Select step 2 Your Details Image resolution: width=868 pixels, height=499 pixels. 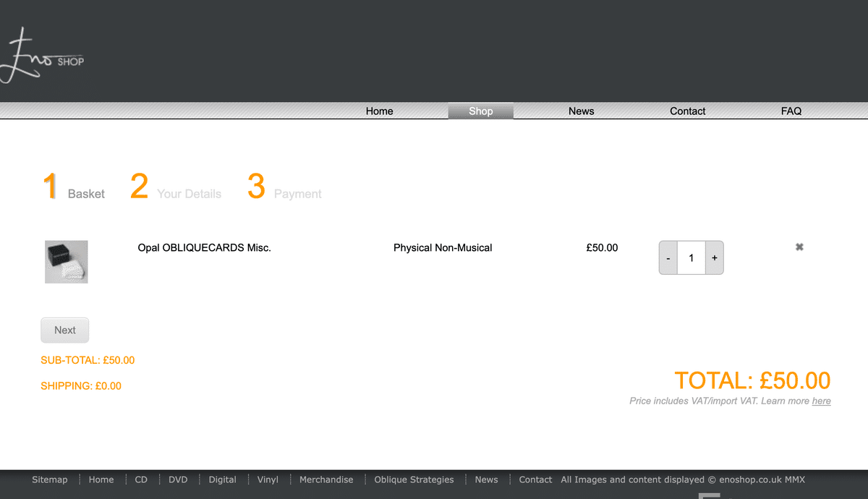176,187
